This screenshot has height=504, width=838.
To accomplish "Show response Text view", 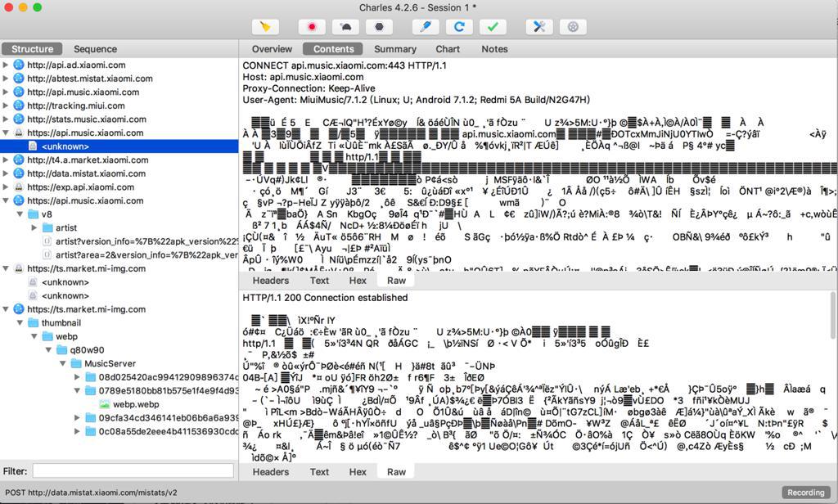I will 319,472.
